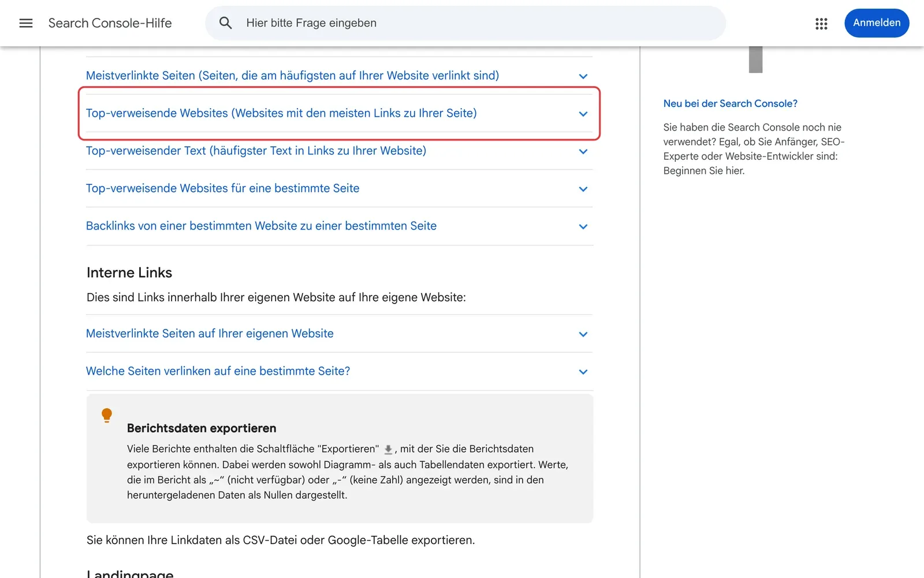This screenshot has width=924, height=578.
Task: Click text 'Sie können Ihre Linkdaten als CSV-Datei...'
Action: 281,540
